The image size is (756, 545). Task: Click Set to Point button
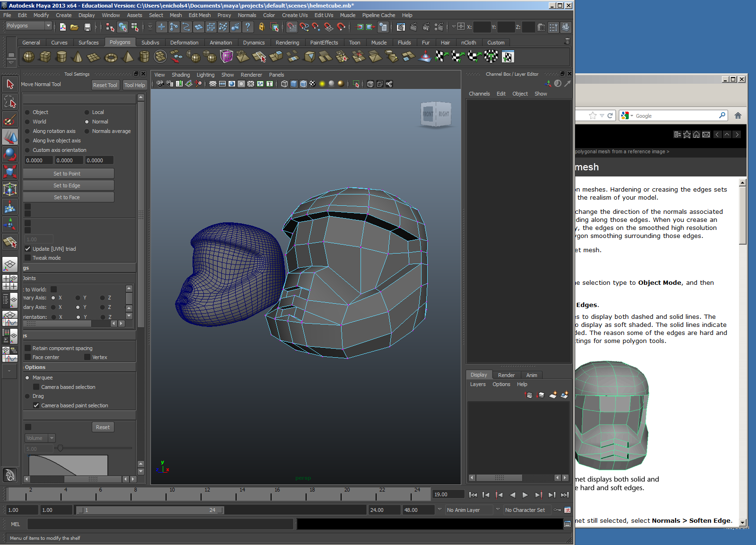point(68,174)
